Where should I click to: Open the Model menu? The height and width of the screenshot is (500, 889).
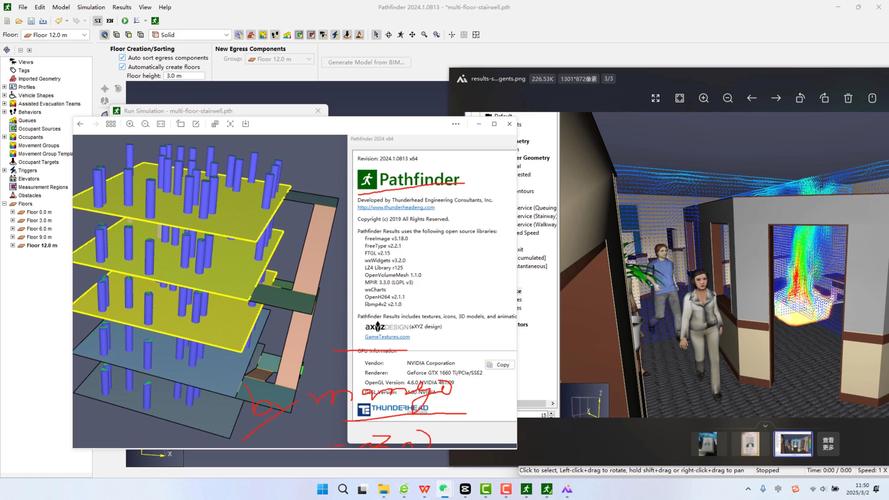(61, 7)
